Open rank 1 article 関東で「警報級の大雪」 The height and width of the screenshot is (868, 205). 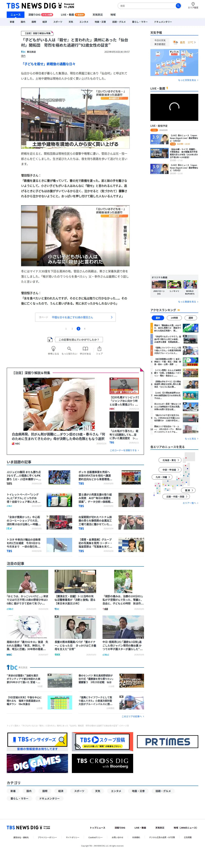point(174,328)
